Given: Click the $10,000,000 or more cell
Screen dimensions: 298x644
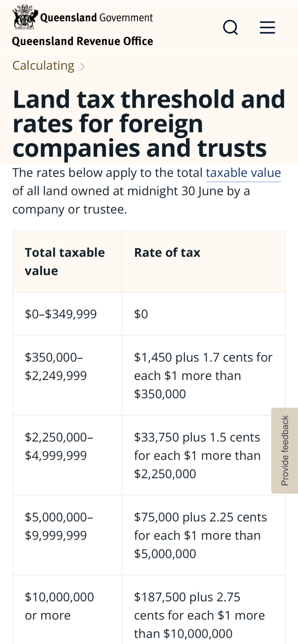Looking at the screenshot, I should pos(59,606).
